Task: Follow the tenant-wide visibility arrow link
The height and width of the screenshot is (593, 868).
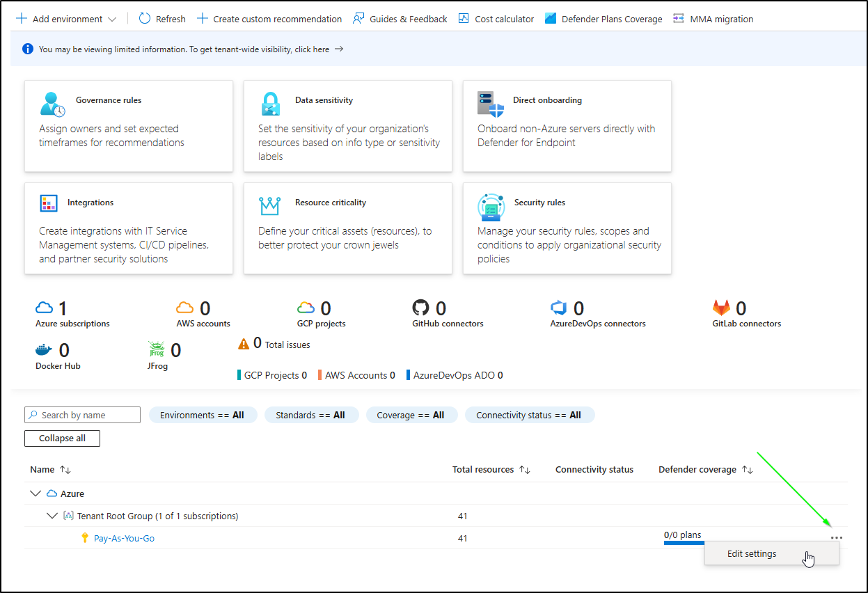Action: (339, 49)
